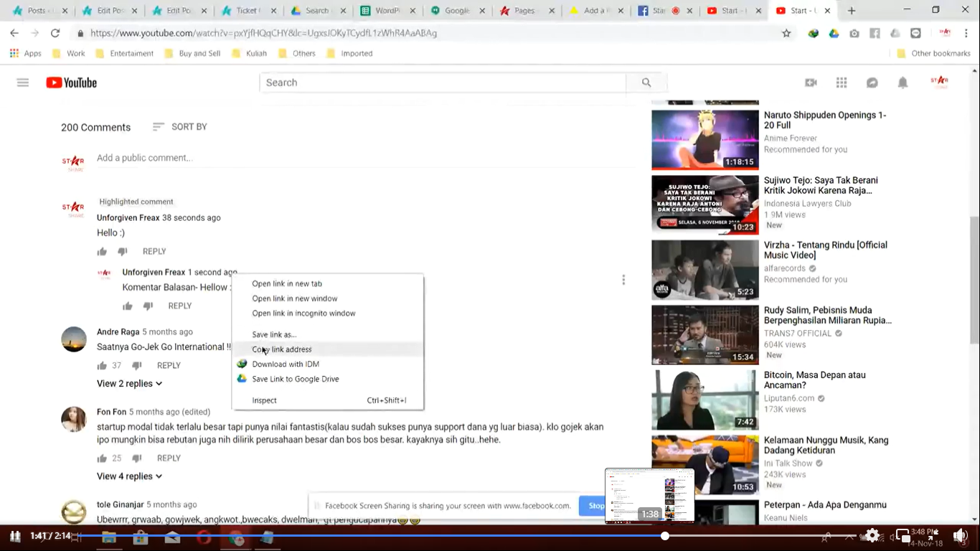The image size is (980, 551).
Task: Reply to Fon Fon's comment
Action: tap(169, 458)
